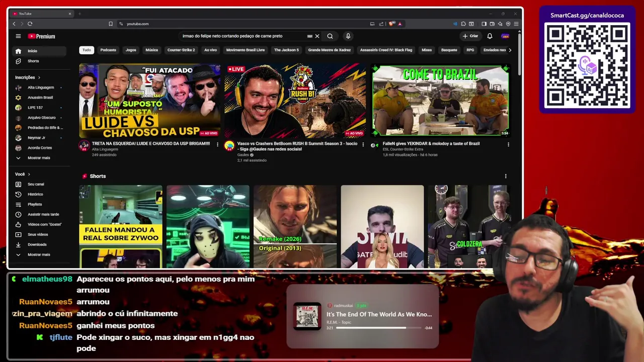The image size is (644, 362).
Task: Open the Come to Brazil video thumbnail
Action: click(440, 101)
